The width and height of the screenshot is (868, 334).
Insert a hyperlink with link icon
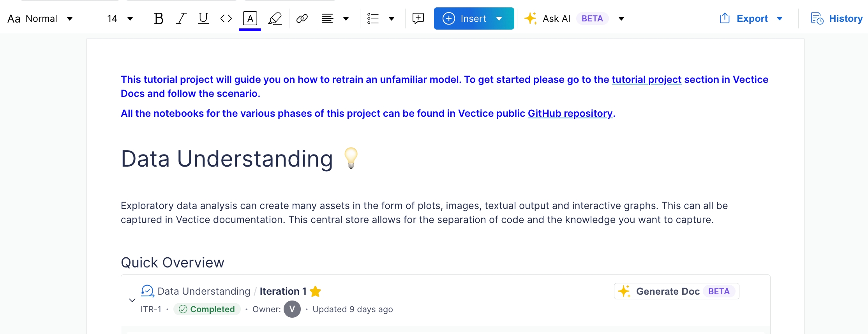pyautogui.click(x=302, y=19)
